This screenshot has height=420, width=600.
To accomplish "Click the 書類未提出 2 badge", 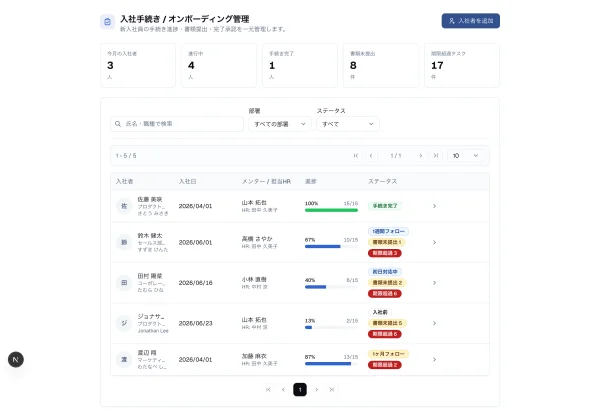I will coord(387,283).
